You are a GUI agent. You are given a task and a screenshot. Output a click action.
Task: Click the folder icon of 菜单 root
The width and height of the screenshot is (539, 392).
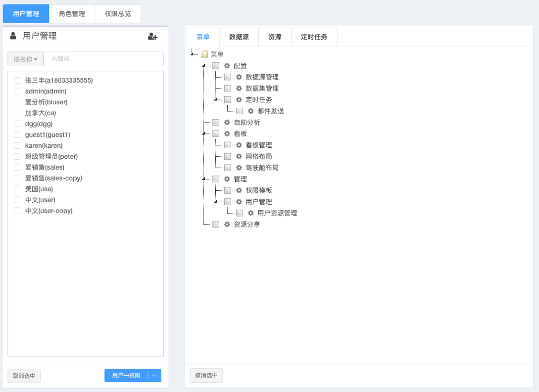[204, 54]
